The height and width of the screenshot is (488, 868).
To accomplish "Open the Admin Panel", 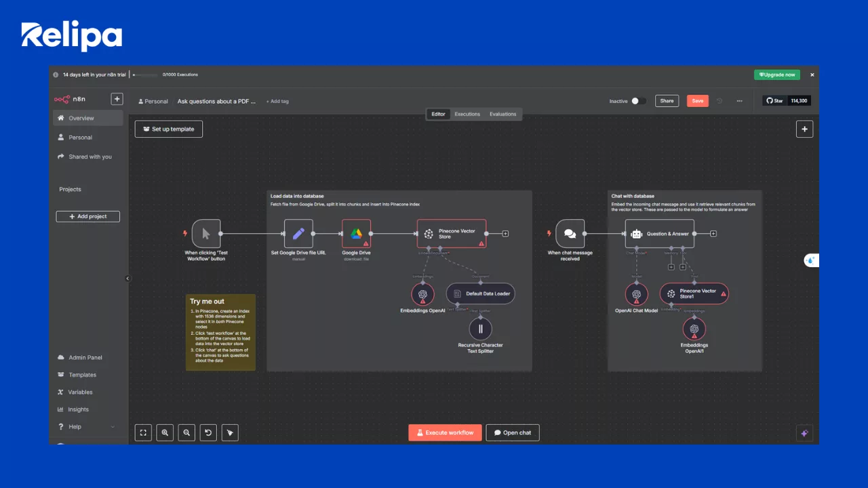I will coord(88,357).
